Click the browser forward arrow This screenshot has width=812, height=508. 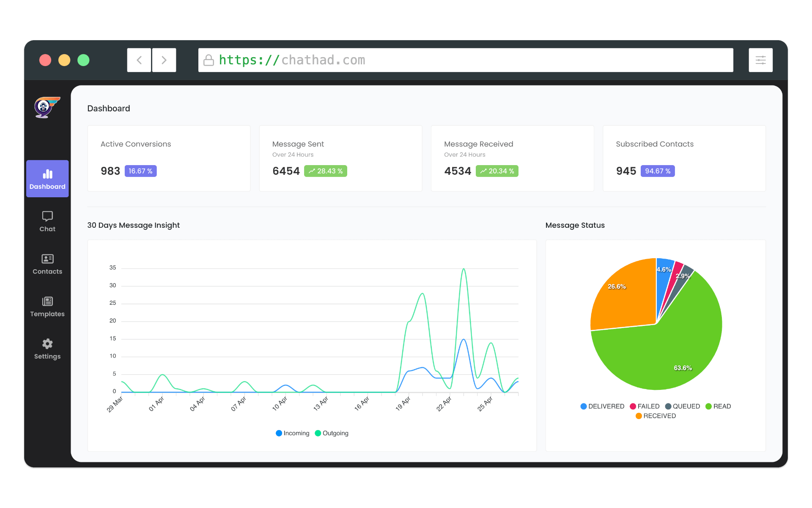pyautogui.click(x=164, y=60)
